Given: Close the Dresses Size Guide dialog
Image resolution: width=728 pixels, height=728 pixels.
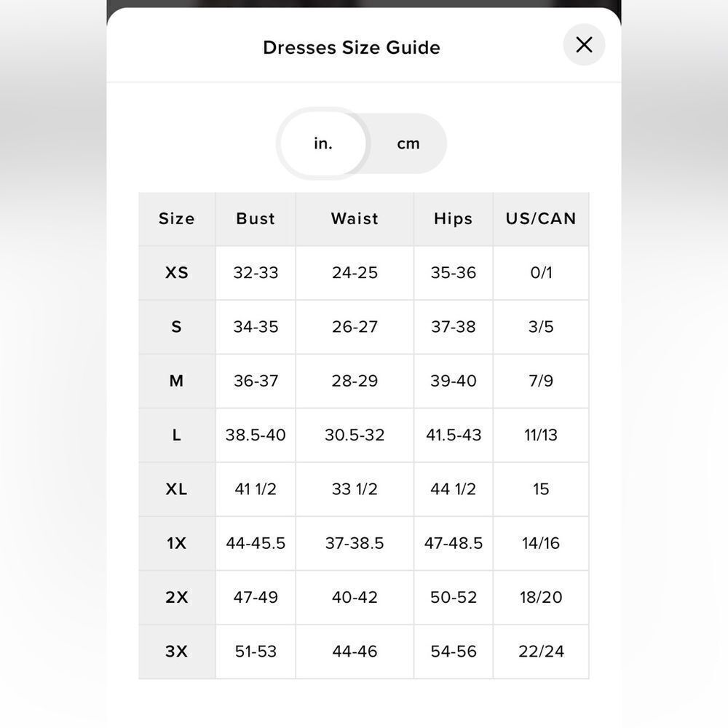Looking at the screenshot, I should 584,45.
